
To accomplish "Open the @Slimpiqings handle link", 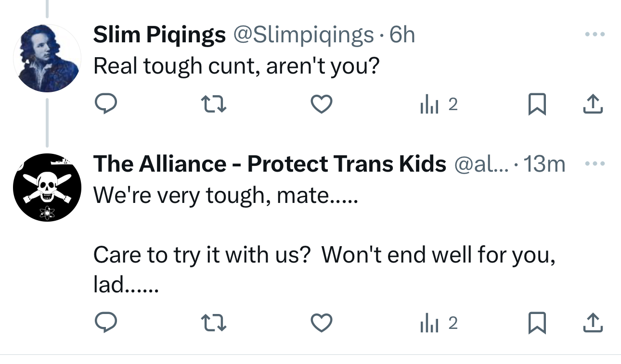I will tap(303, 35).
